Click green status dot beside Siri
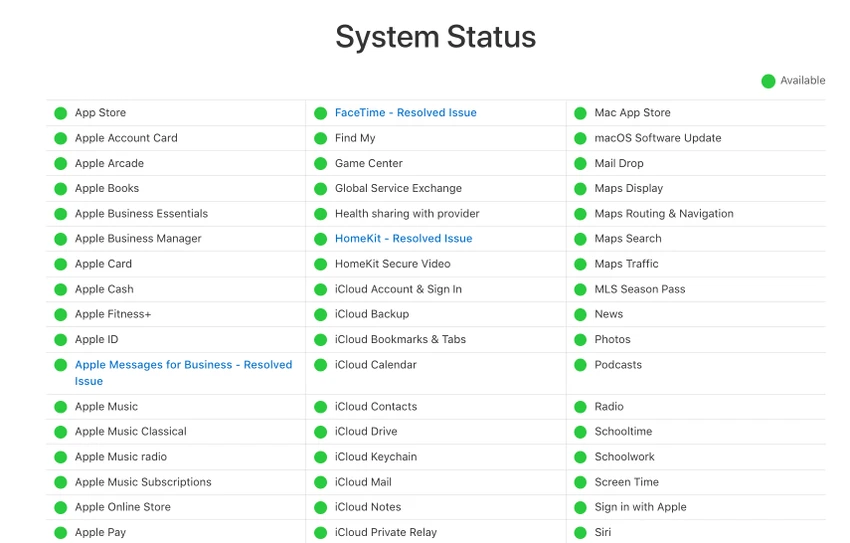The width and height of the screenshot is (850, 543). pyautogui.click(x=580, y=533)
